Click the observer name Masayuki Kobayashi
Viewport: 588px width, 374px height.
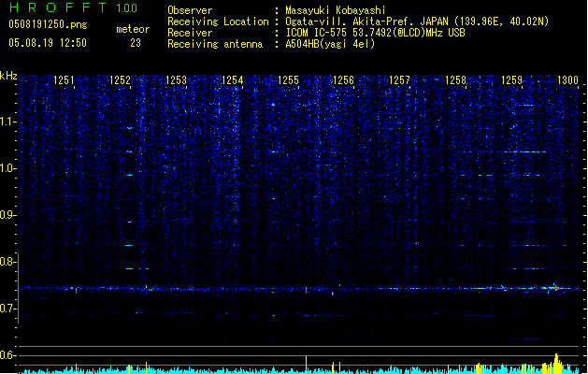click(336, 10)
